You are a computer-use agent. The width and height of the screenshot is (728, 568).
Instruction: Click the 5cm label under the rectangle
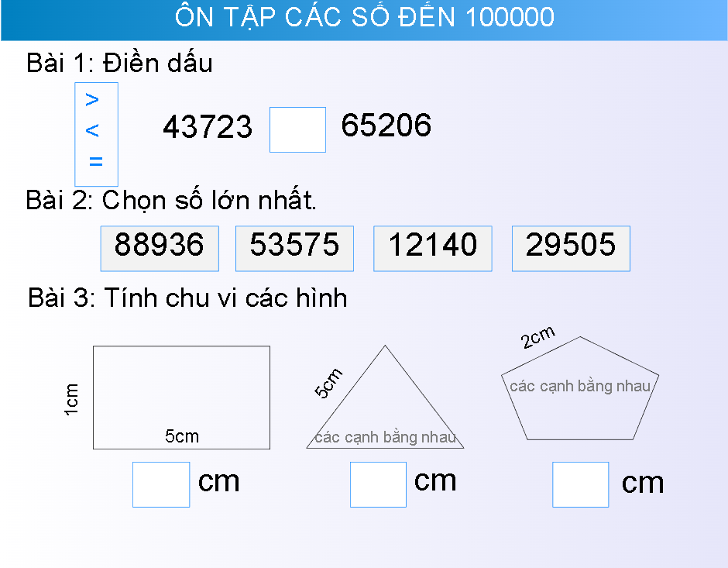pyautogui.click(x=180, y=435)
